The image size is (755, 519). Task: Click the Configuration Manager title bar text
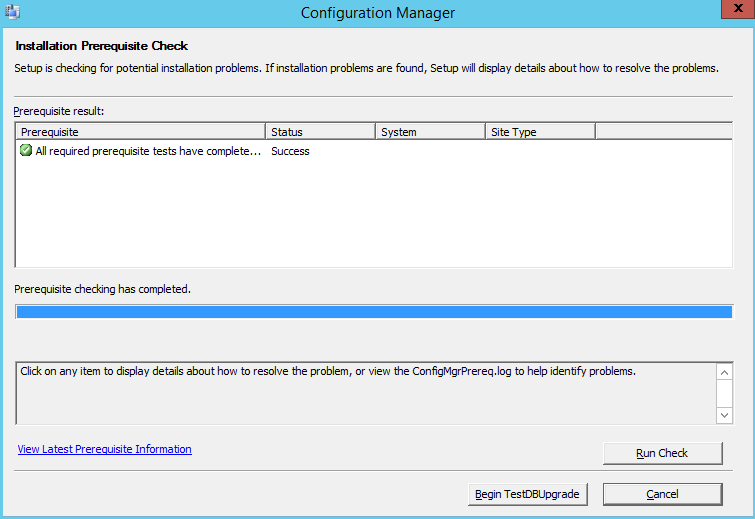point(377,13)
